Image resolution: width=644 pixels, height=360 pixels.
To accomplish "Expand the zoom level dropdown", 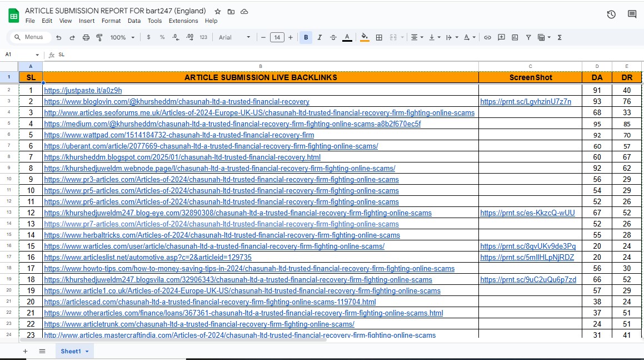I will click(121, 37).
